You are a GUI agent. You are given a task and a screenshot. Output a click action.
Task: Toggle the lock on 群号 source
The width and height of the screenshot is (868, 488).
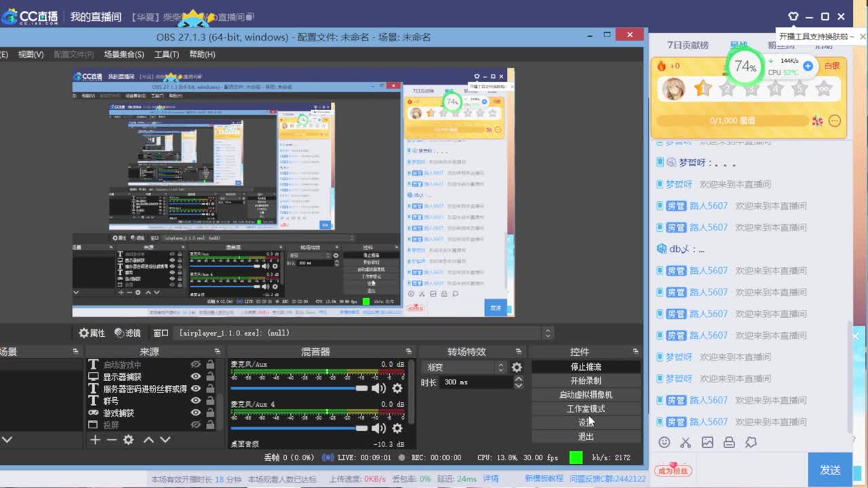(x=210, y=401)
